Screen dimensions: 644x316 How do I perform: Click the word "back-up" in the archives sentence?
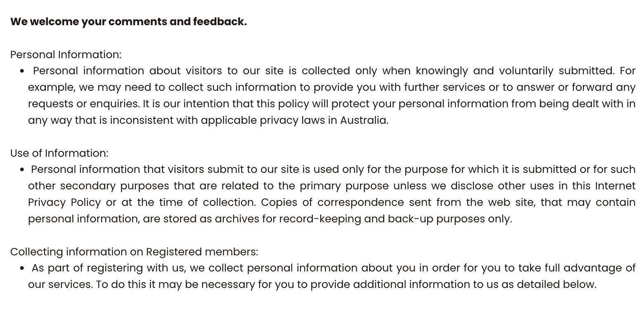(x=410, y=219)
